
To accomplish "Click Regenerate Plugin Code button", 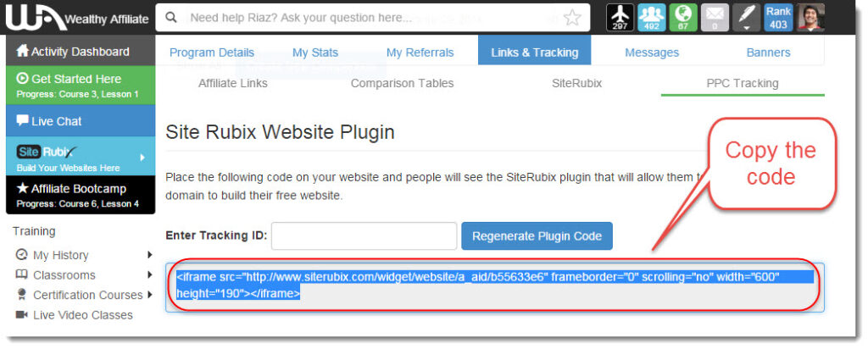I will click(x=537, y=236).
